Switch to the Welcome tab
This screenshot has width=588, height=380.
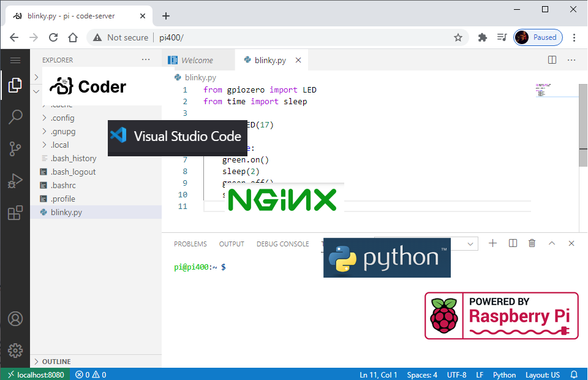coord(197,59)
